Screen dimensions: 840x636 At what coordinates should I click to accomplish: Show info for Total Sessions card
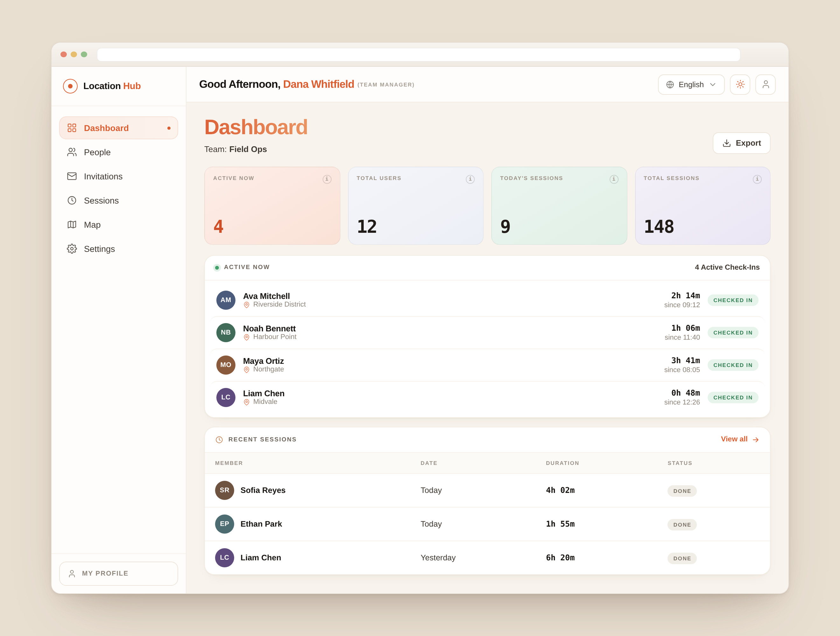pyautogui.click(x=757, y=179)
